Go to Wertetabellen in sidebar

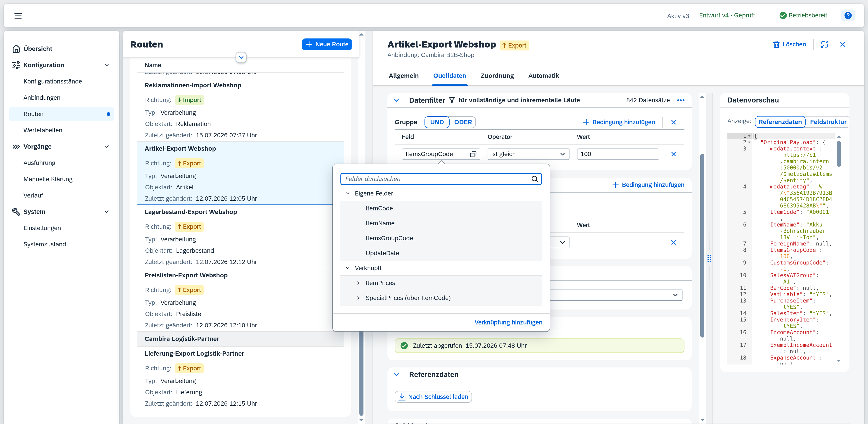point(43,130)
